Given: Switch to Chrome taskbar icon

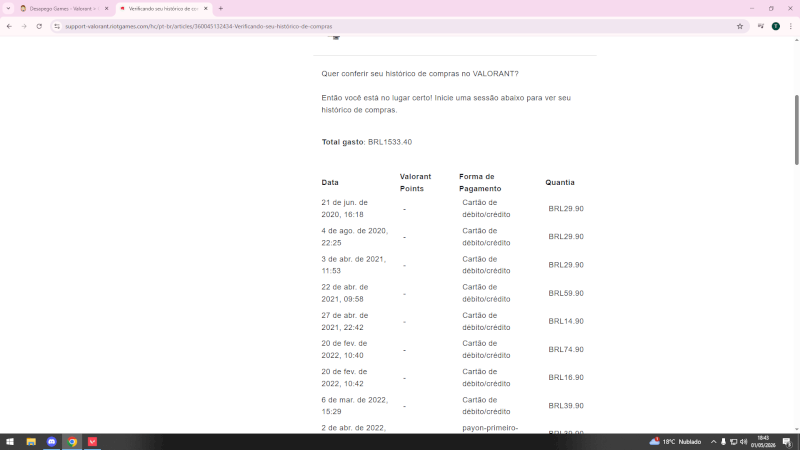Looking at the screenshot, I should click(x=72, y=442).
